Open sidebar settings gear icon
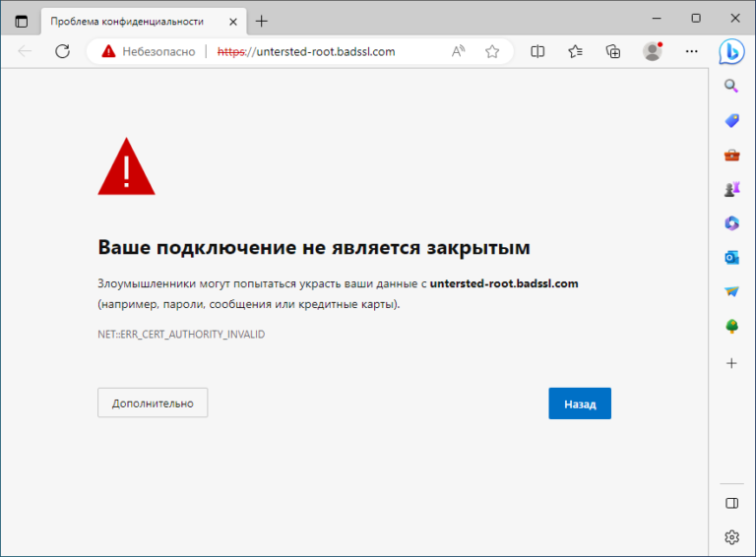This screenshot has width=756, height=557. (732, 537)
